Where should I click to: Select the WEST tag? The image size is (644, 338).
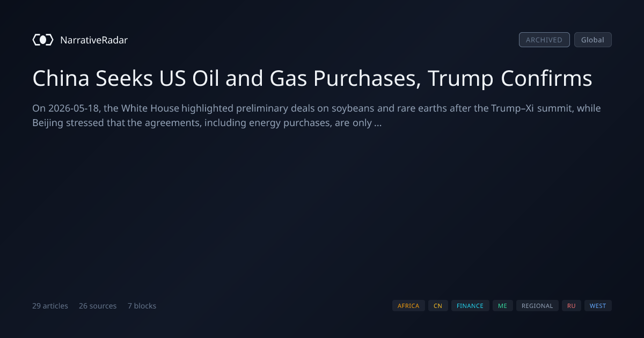click(598, 306)
